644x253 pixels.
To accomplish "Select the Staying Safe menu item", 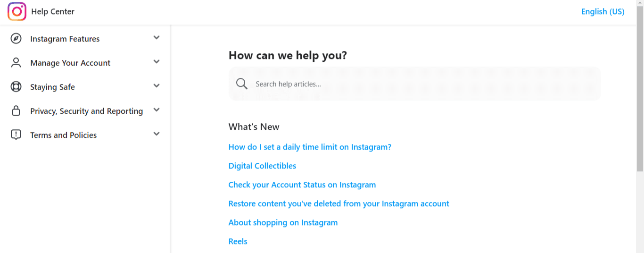I will click(52, 87).
